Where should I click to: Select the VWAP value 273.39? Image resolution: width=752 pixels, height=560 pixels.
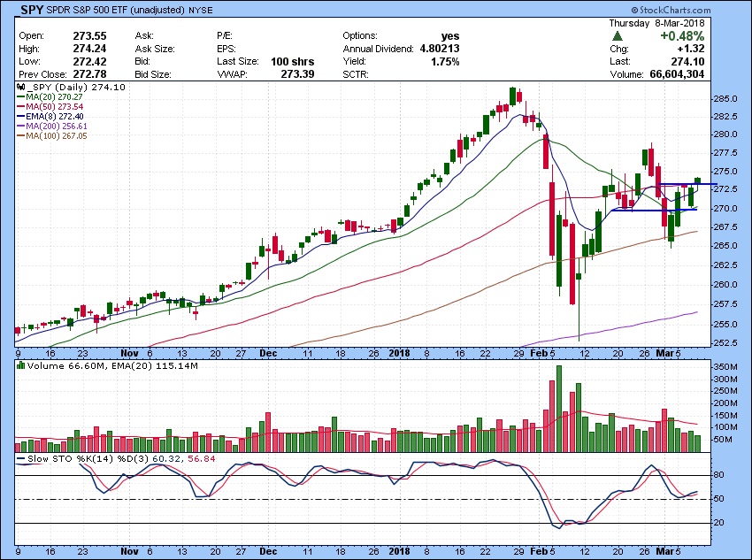click(298, 74)
